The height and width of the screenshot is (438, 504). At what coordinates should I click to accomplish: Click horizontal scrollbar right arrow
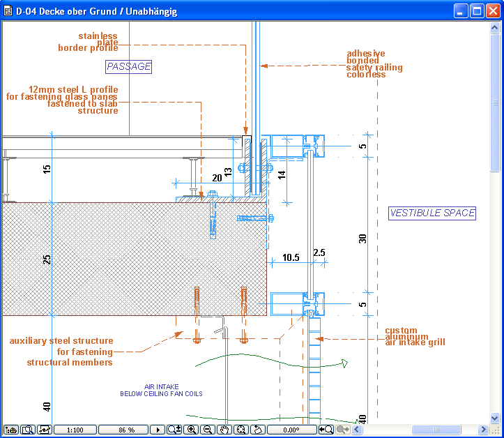click(x=483, y=430)
